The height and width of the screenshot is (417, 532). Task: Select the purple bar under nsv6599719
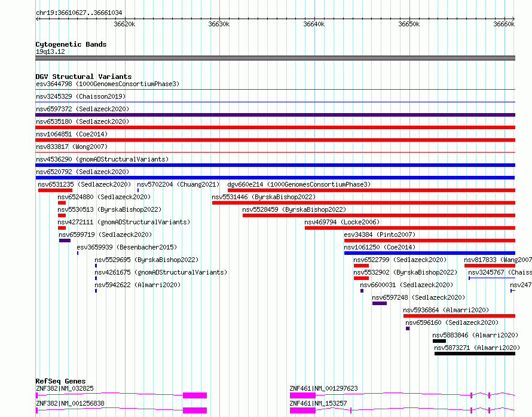click(x=65, y=241)
